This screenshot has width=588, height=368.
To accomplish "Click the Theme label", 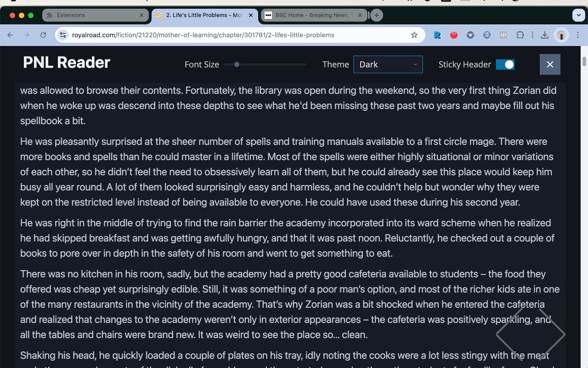I will pyautogui.click(x=336, y=64).
